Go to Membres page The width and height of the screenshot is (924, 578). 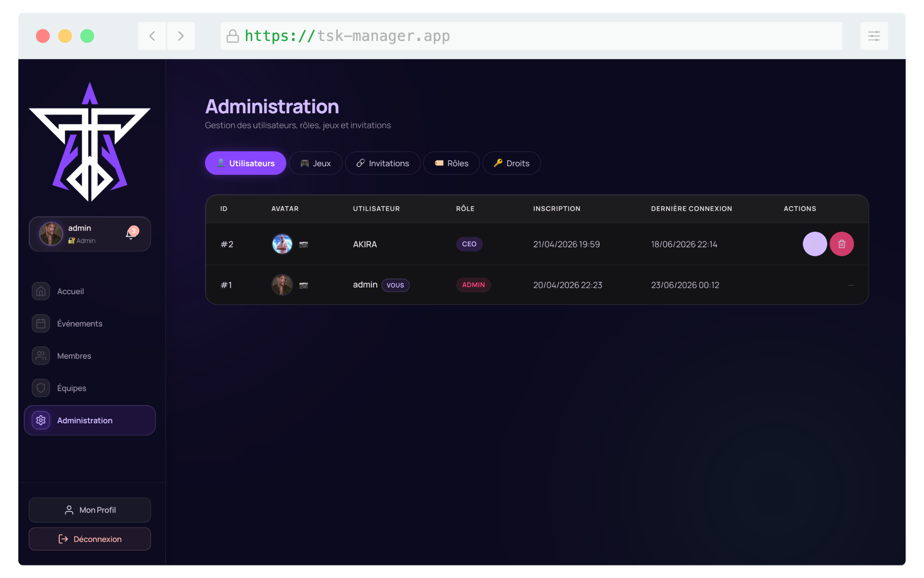coord(90,356)
